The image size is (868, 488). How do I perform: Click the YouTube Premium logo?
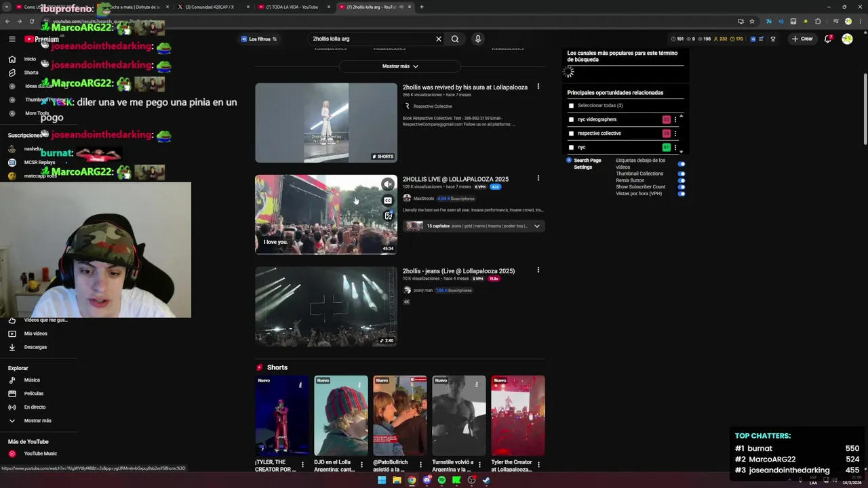pyautogui.click(x=42, y=39)
